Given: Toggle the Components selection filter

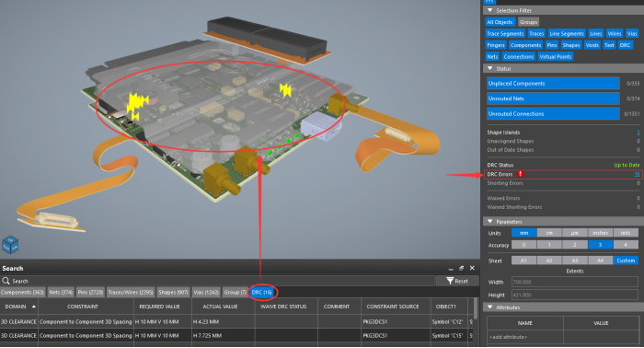Looking at the screenshot, I should (x=525, y=45).
